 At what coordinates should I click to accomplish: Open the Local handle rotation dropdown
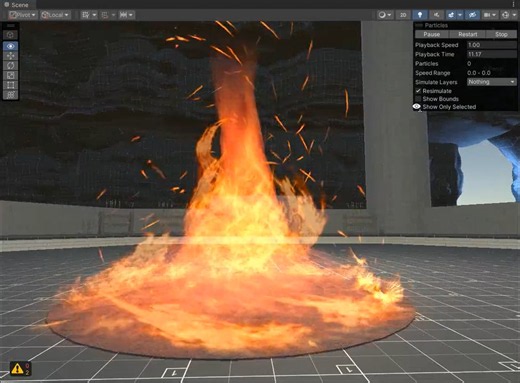point(55,15)
